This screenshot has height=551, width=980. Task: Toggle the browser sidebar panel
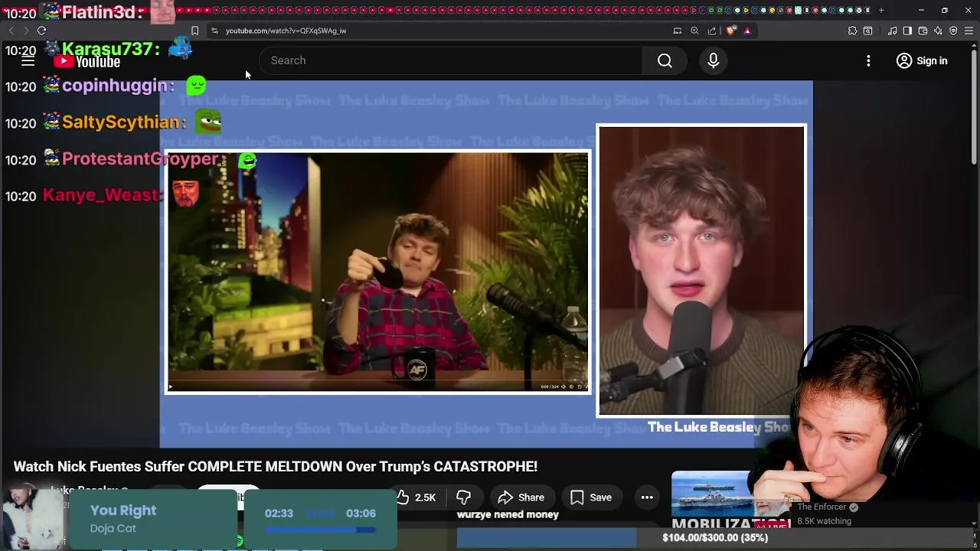click(907, 31)
